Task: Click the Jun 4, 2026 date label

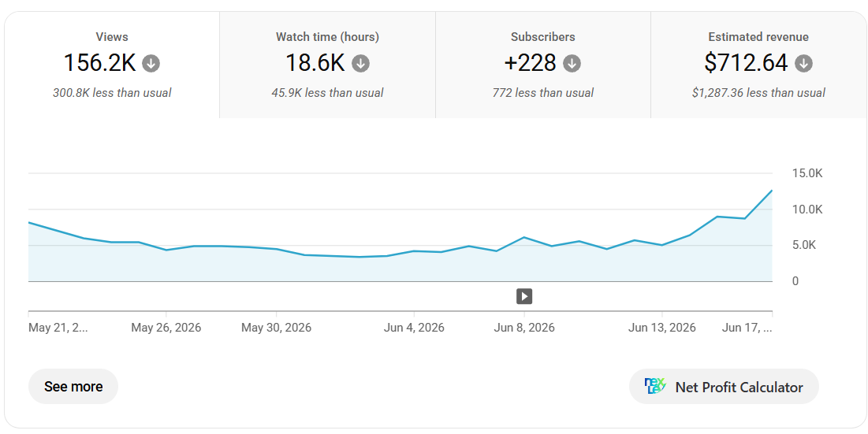Action: (x=414, y=328)
